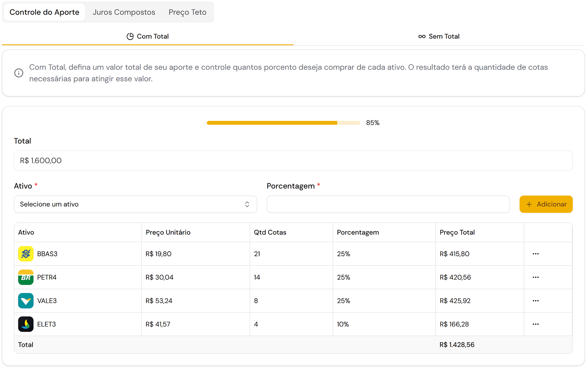Open the three-dot menu for PETR4
Viewport: 588px width, 370px height.
point(536,277)
